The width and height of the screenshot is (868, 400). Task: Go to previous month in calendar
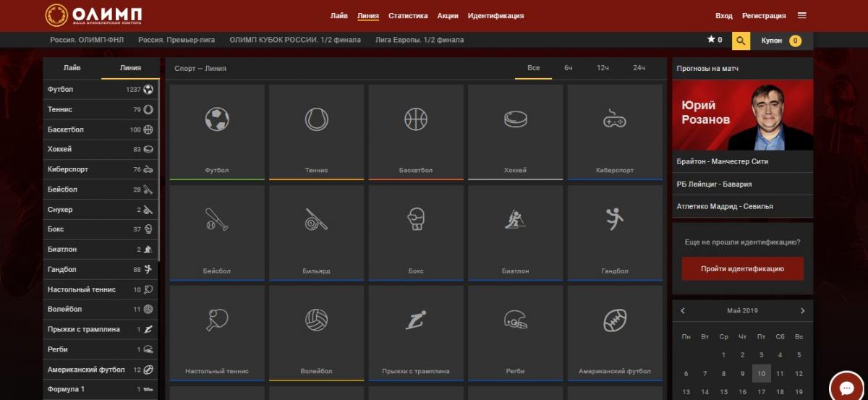pos(683,310)
